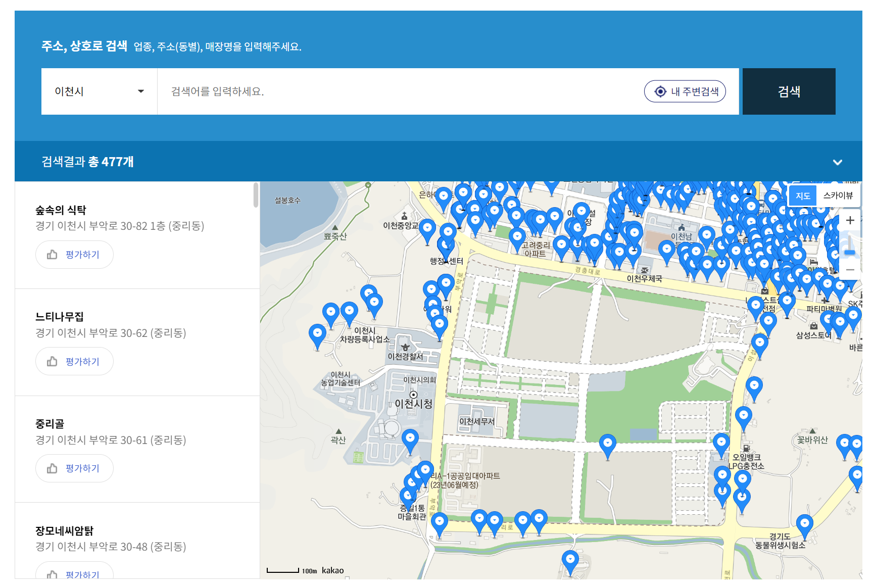Viewport: 873px width, 588px height.
Task: Click 평가하기 under 숲속의 식탁
Action: click(x=74, y=255)
